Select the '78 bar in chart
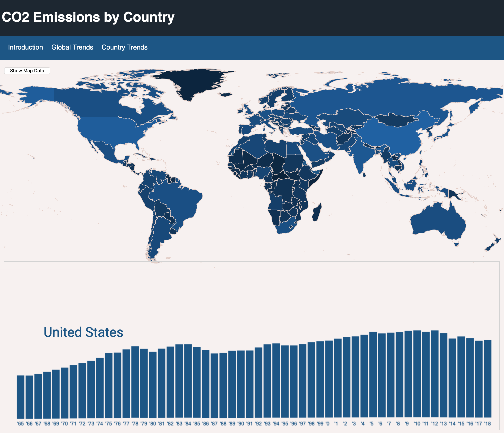 pyautogui.click(x=135, y=382)
